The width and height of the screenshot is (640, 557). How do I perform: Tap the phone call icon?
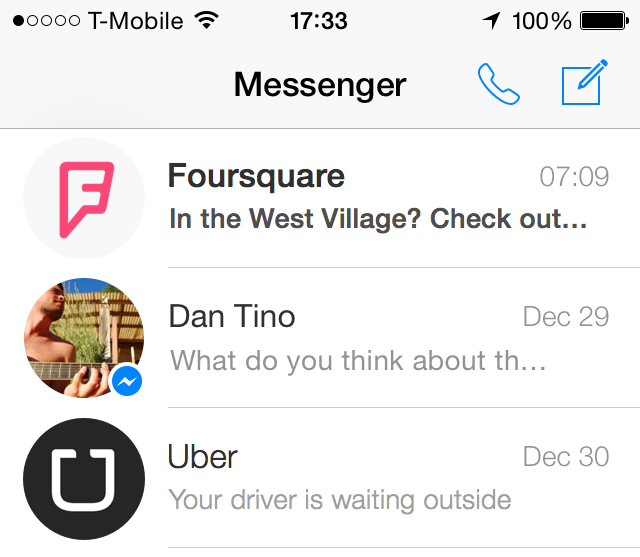(x=498, y=84)
